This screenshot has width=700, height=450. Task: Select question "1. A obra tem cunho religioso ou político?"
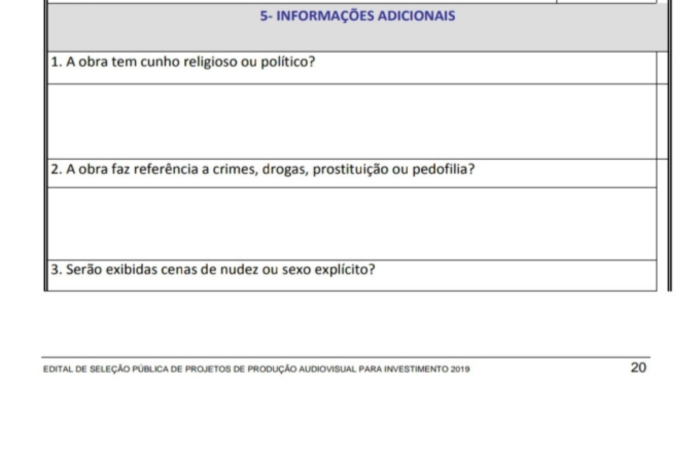[183, 62]
